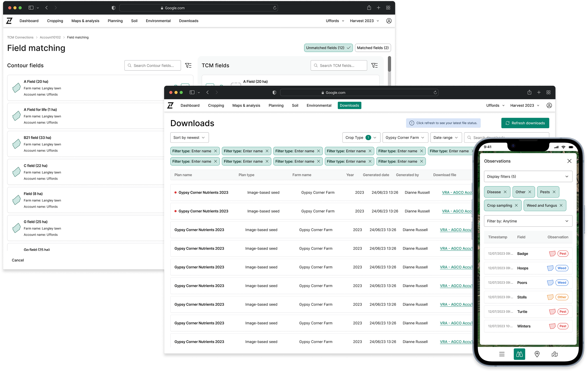Viewport: 588px width, 372px height.
Task: Open Maps & analysis in back window
Action: tap(85, 21)
